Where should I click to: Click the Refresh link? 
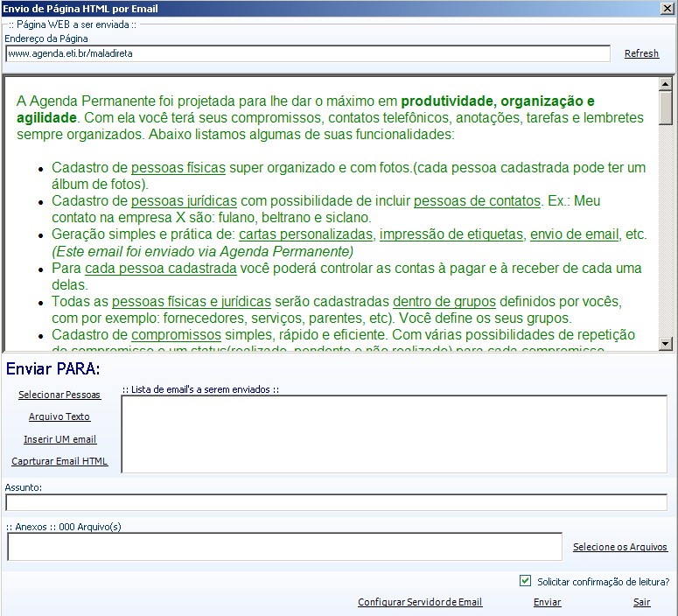click(x=641, y=53)
